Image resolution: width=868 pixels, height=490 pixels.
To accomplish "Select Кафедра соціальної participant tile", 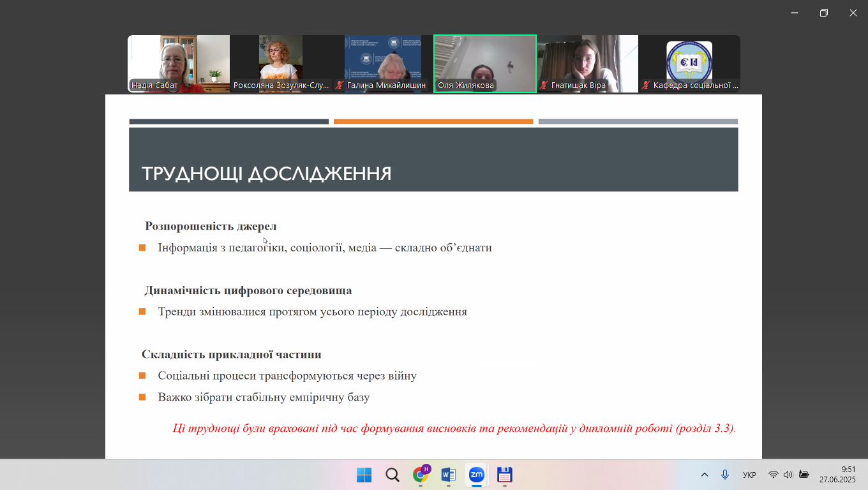I will [689, 64].
